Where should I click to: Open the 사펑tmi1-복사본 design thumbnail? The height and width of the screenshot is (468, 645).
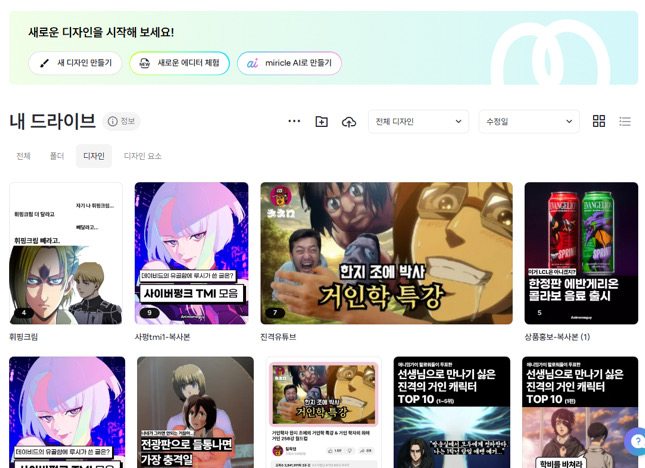tap(192, 253)
